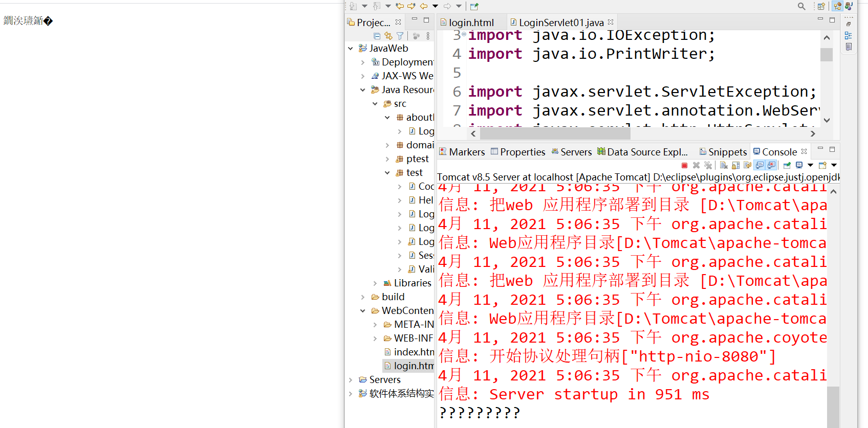Image resolution: width=868 pixels, height=428 pixels.
Task: Navigate Back with yellow left arrow
Action: pyautogui.click(x=424, y=6)
